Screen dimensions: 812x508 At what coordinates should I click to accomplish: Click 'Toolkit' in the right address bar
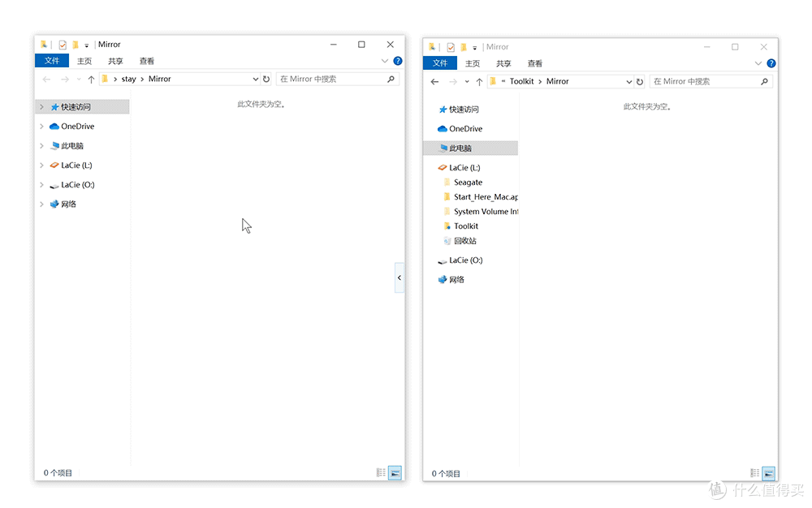(521, 82)
